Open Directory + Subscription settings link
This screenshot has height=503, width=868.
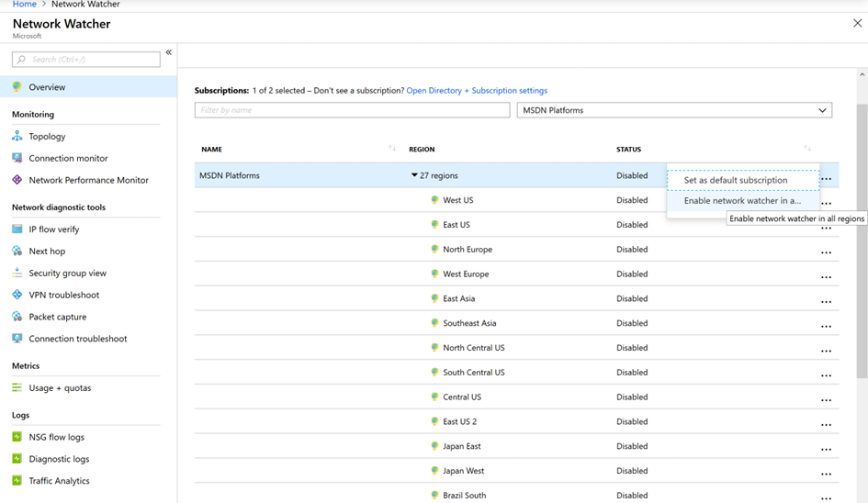[477, 90]
